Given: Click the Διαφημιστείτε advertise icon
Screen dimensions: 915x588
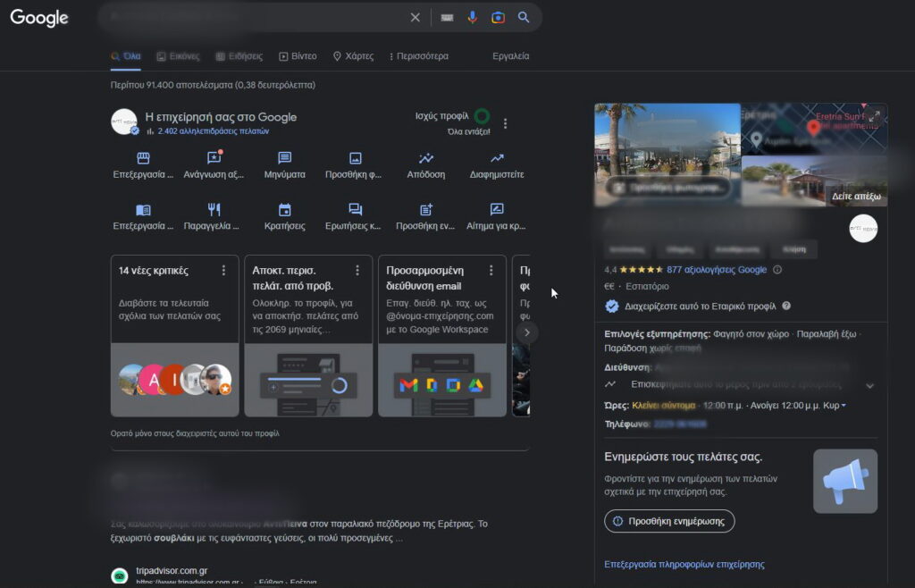Looking at the screenshot, I should 497,158.
